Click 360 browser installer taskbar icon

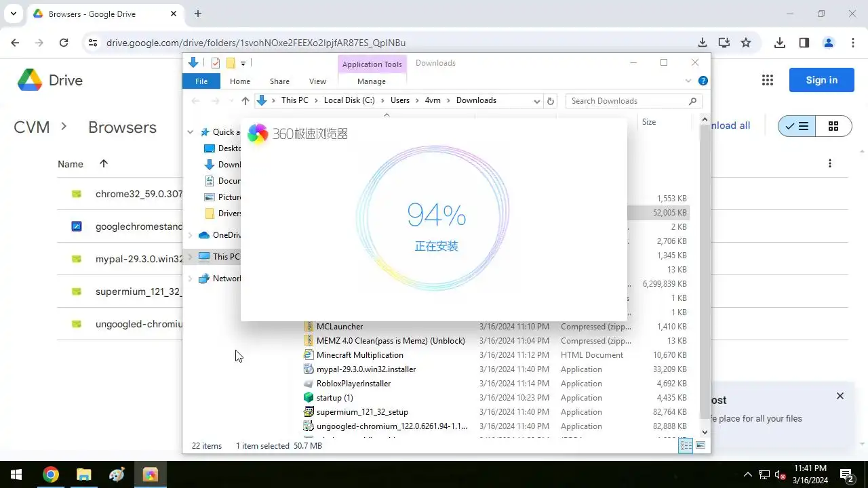pyautogui.click(x=150, y=474)
